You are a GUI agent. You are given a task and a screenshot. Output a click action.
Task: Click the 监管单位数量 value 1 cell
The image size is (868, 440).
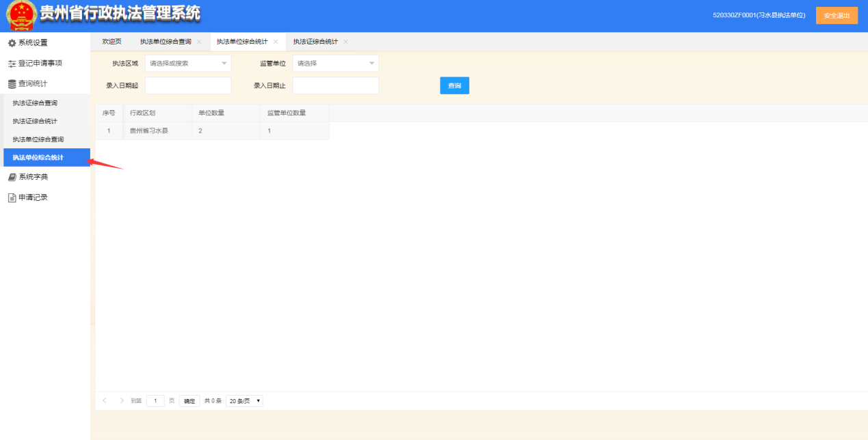click(294, 130)
